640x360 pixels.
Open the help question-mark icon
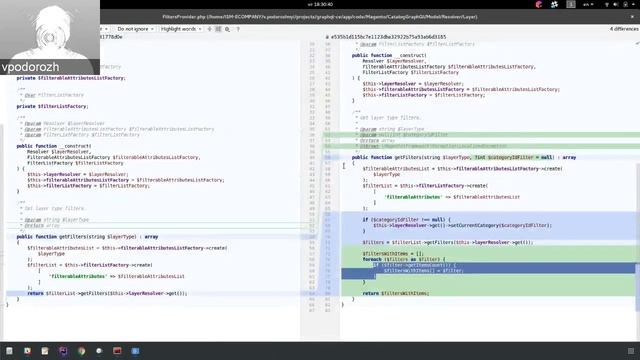(x=238, y=29)
